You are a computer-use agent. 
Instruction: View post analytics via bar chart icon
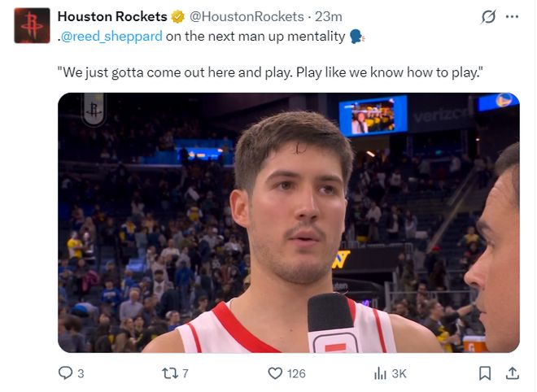point(380,373)
